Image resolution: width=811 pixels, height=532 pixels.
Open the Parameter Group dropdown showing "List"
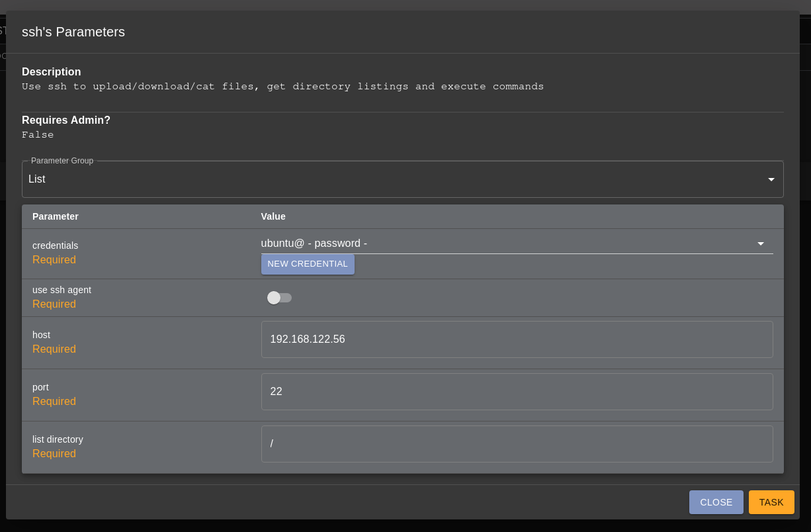[402, 179]
